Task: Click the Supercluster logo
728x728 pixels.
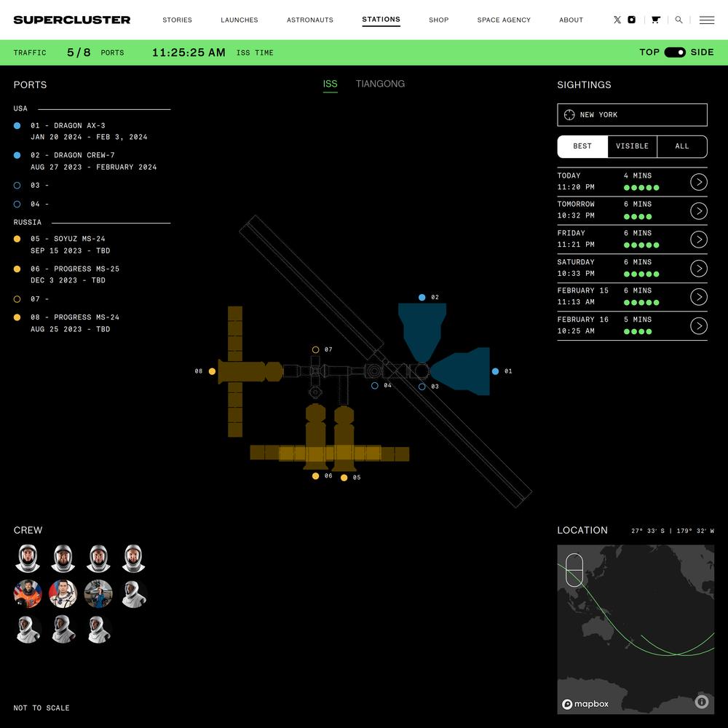Action: coord(72,20)
